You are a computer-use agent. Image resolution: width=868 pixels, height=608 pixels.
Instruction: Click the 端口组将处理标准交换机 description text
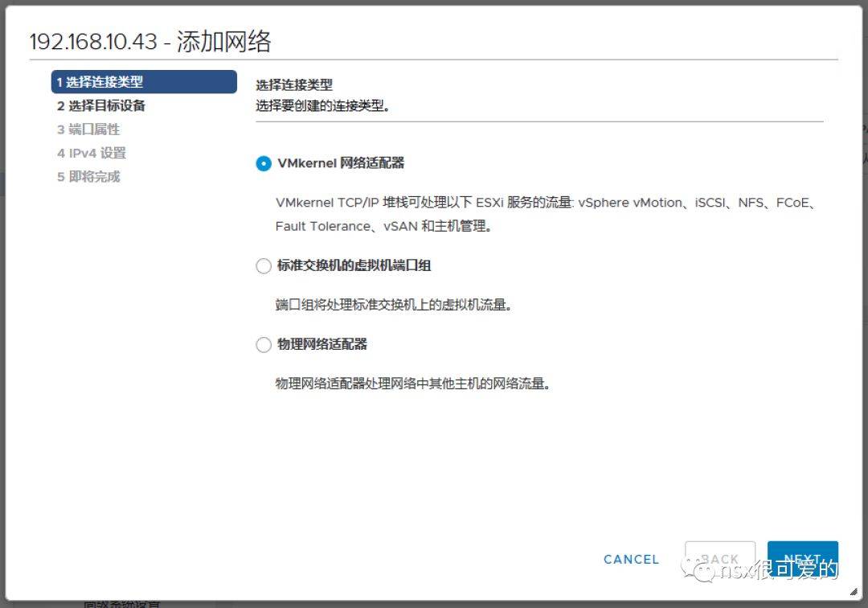point(393,305)
